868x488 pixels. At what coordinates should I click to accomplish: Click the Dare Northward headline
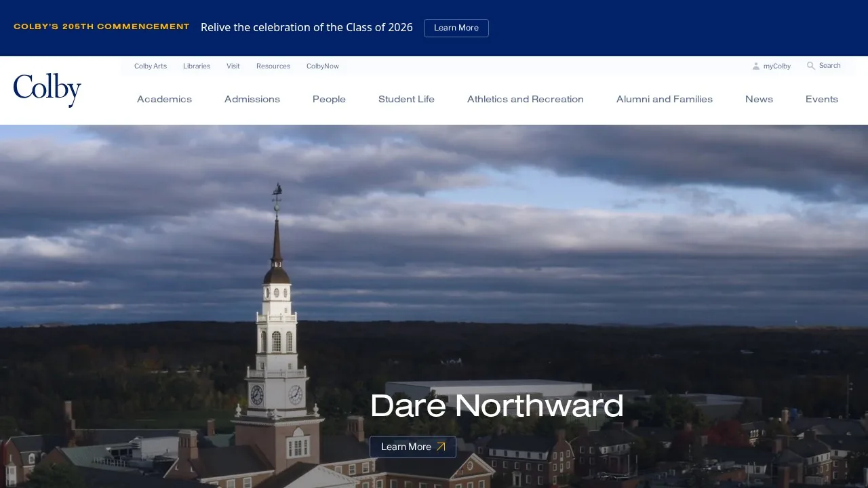tap(497, 406)
